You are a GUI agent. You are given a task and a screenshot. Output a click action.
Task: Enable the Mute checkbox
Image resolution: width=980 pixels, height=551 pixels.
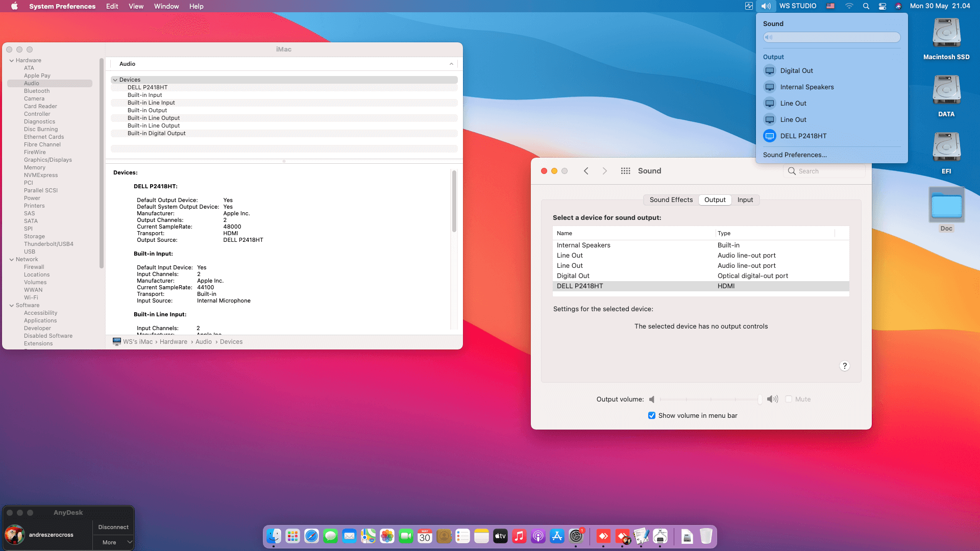pyautogui.click(x=789, y=399)
